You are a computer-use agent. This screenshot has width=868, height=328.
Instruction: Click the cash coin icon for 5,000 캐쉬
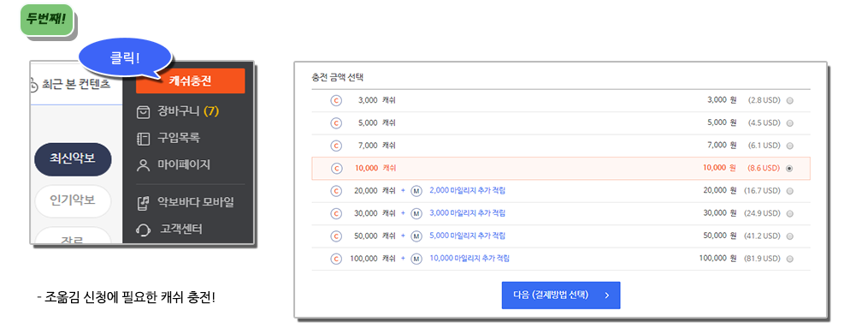tap(336, 123)
